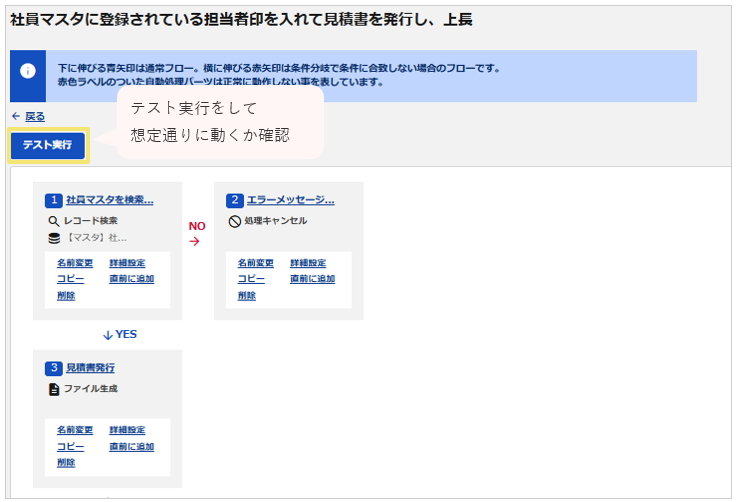Click the レコード検索 label text
This screenshot has width=736, height=502.
[x=91, y=221]
